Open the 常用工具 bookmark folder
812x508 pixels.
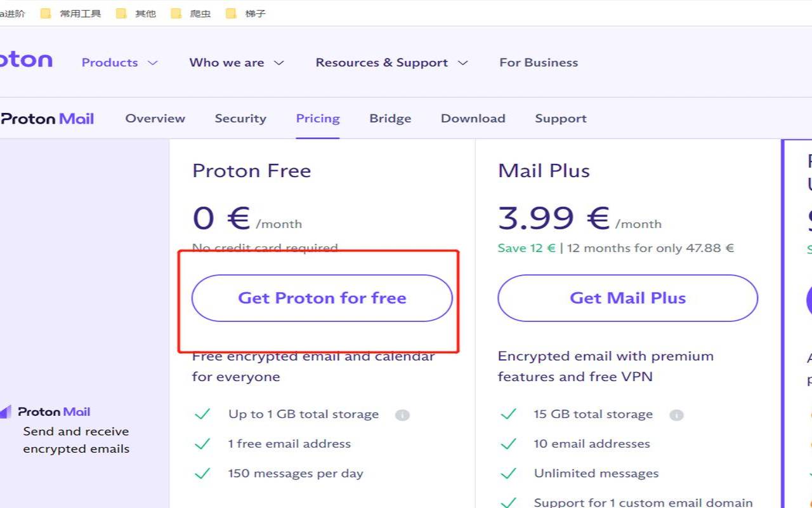click(x=71, y=13)
